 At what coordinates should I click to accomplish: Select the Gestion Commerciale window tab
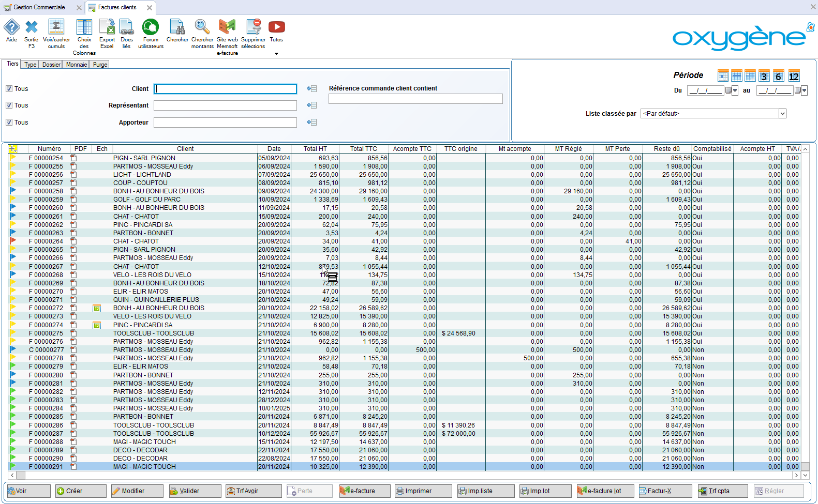(x=39, y=7)
